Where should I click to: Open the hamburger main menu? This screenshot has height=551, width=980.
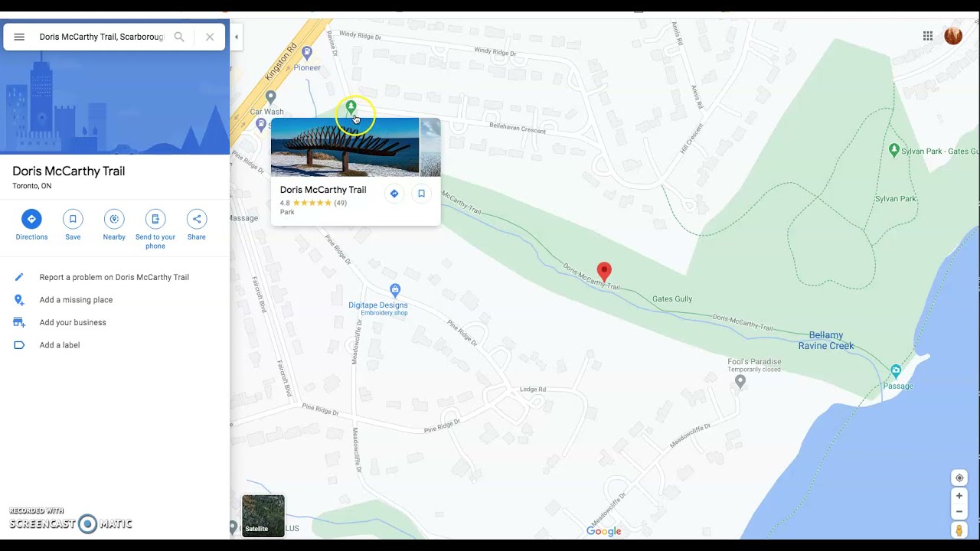[x=19, y=37]
